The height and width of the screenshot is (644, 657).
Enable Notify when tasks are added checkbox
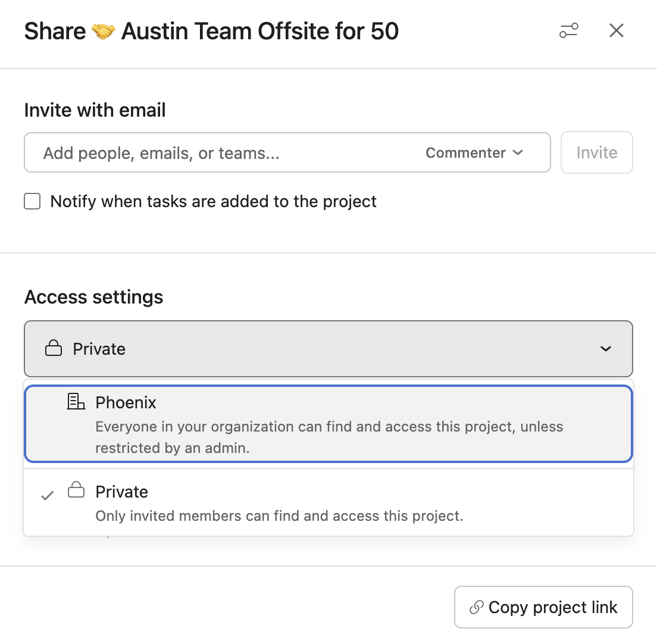click(32, 201)
